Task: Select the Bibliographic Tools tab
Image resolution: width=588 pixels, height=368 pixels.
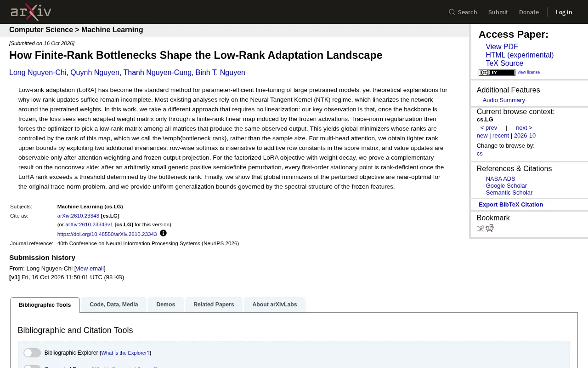Action: (x=45, y=305)
